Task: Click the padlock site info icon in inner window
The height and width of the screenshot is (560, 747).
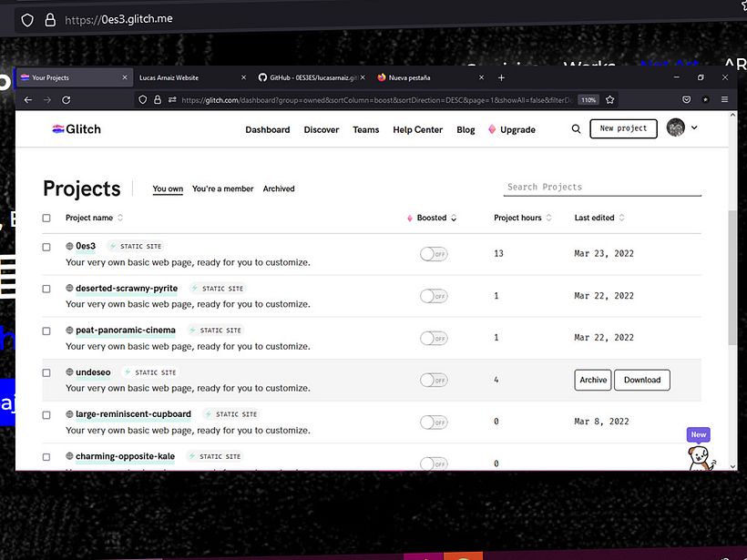Action: coord(158,100)
